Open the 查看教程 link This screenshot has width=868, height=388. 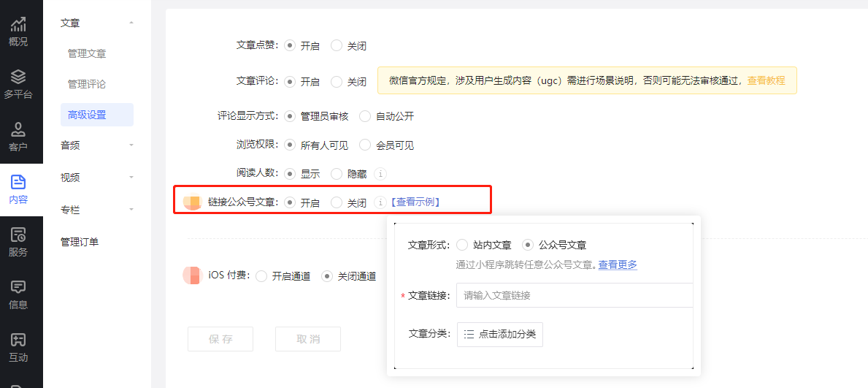pyautogui.click(x=766, y=80)
